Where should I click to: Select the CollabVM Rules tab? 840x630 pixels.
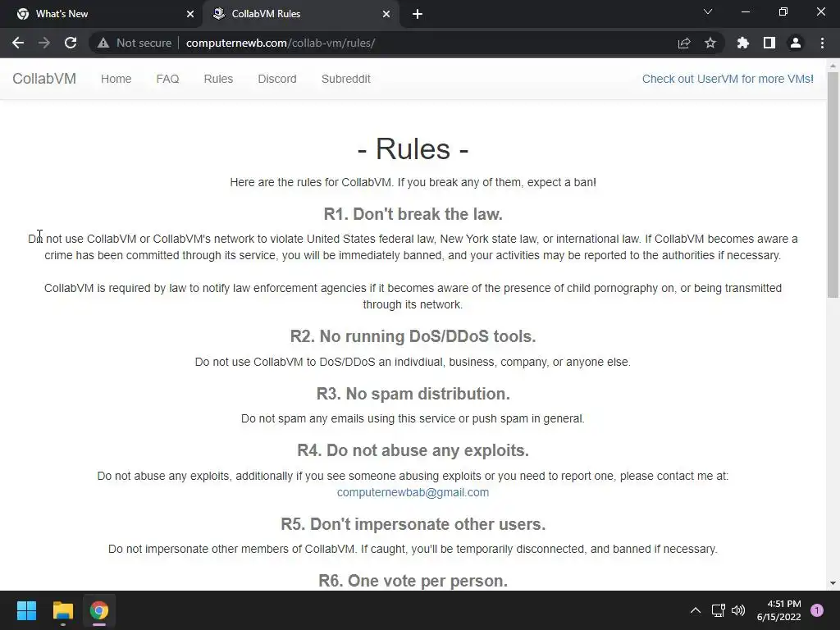click(x=303, y=14)
